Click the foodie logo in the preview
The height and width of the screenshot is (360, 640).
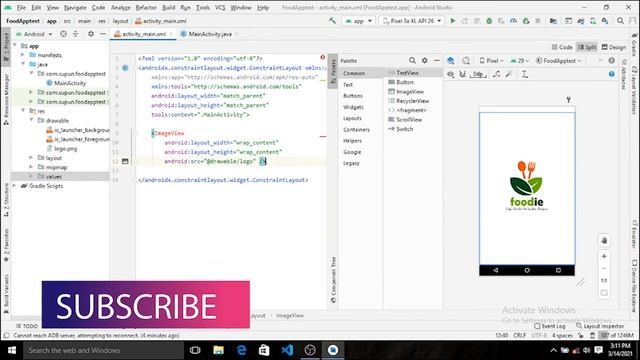point(527,186)
